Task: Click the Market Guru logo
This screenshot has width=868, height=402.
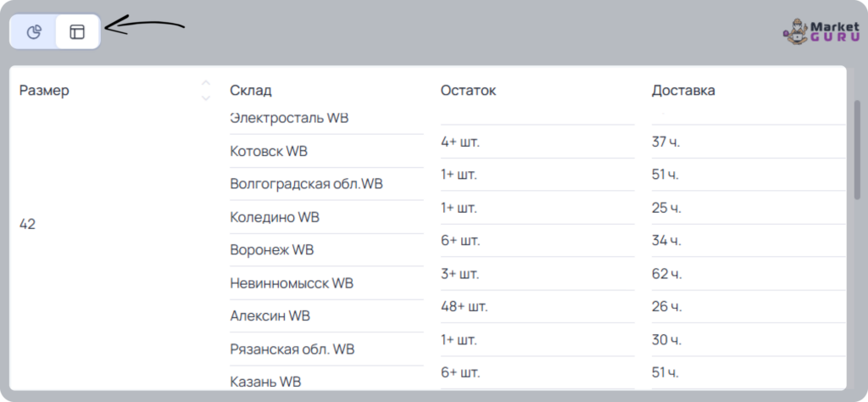Action: point(821,33)
